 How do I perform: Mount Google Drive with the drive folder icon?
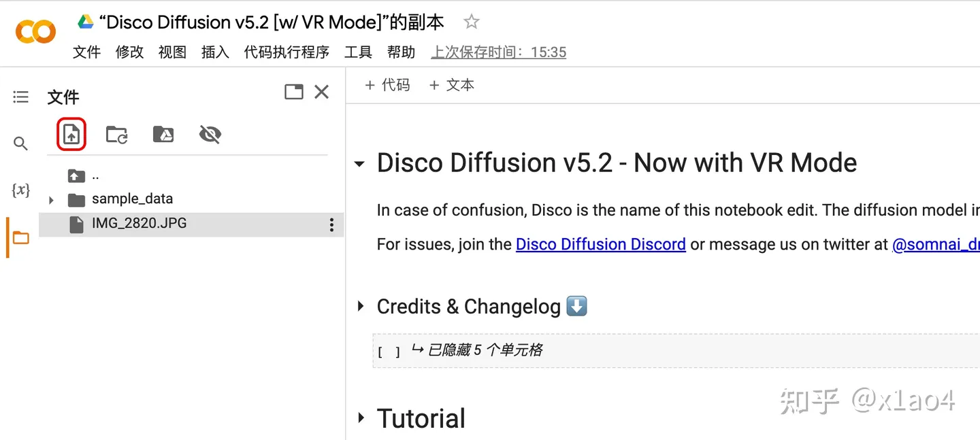click(163, 135)
